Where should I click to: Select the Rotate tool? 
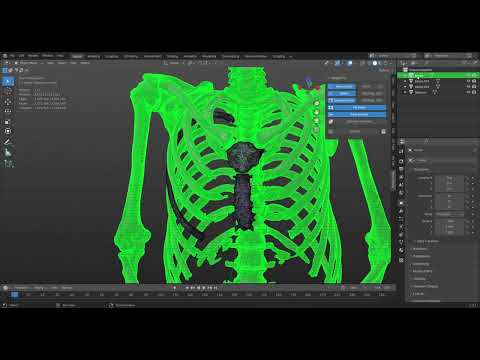8,111
